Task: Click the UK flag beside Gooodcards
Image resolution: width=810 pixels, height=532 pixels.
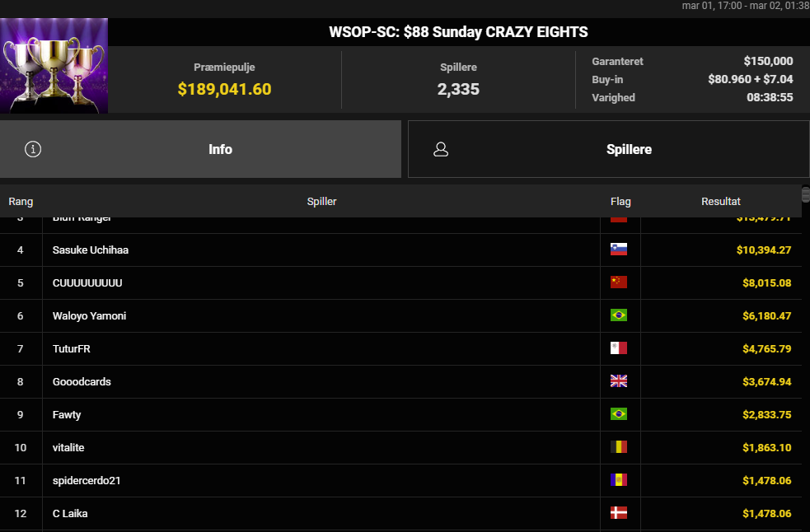Action: pyautogui.click(x=618, y=381)
